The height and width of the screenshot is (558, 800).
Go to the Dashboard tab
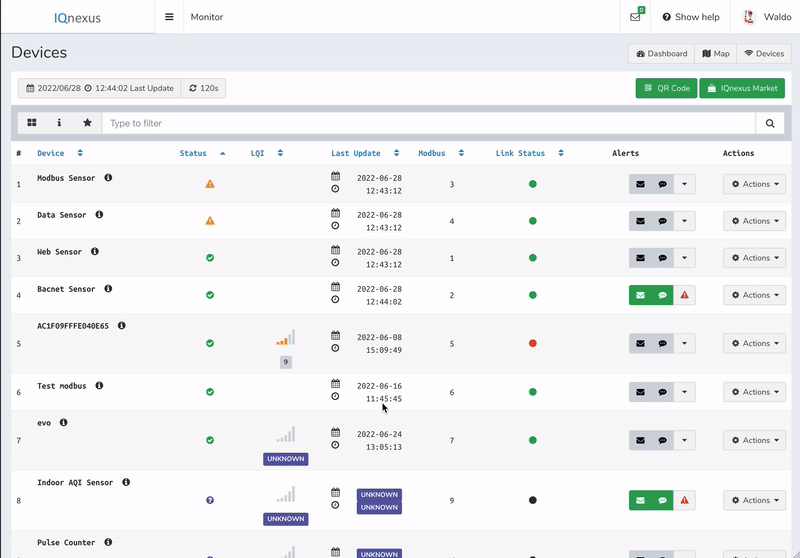(x=661, y=54)
